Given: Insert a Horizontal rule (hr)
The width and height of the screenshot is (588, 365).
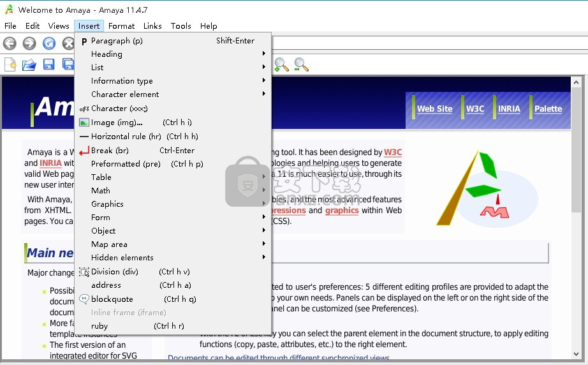Looking at the screenshot, I should tap(173, 136).
